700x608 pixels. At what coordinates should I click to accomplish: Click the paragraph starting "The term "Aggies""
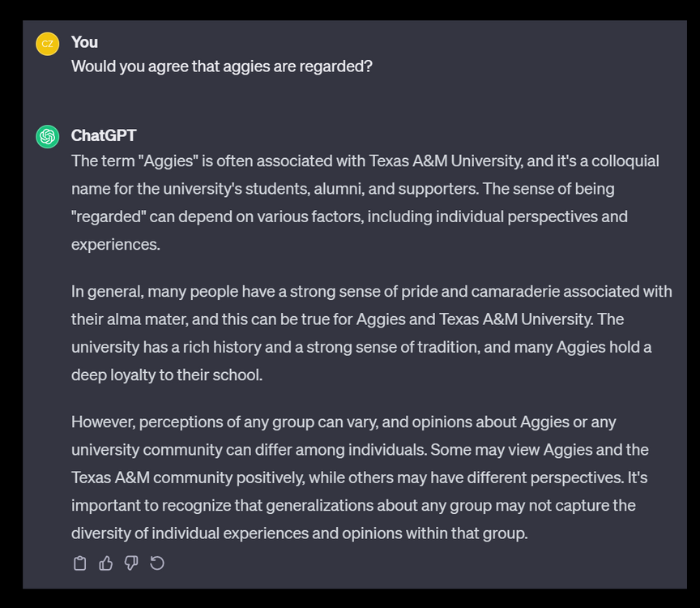point(365,203)
